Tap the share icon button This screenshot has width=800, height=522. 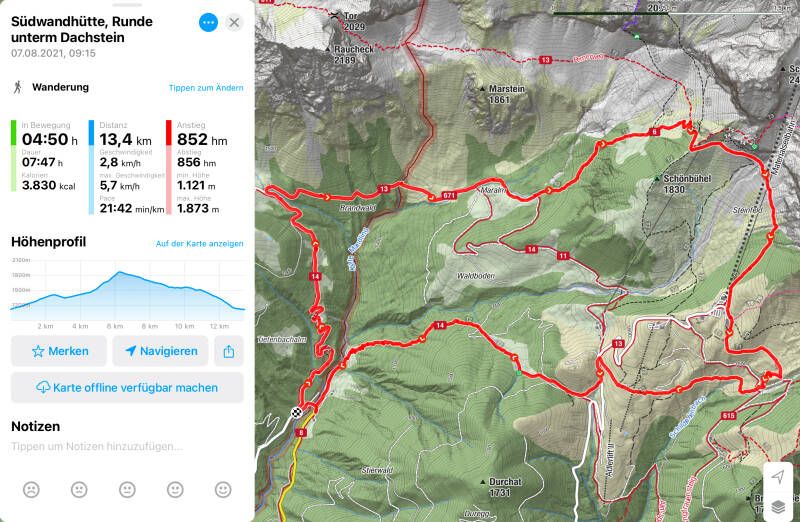coord(229,351)
